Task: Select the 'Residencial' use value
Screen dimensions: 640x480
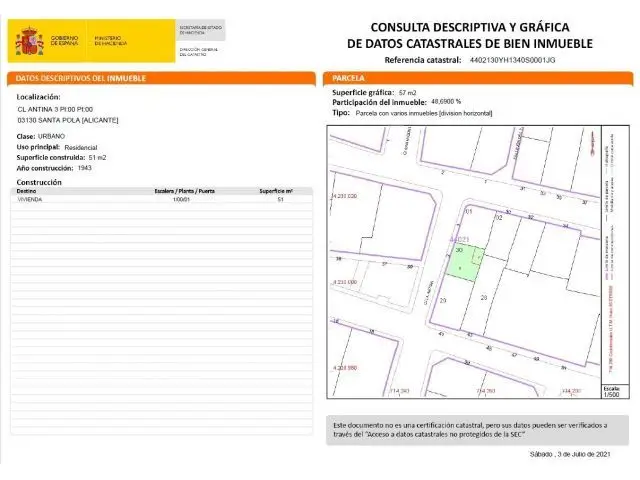Action: [81, 147]
